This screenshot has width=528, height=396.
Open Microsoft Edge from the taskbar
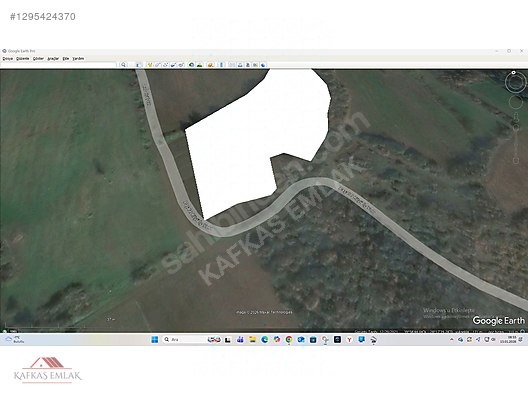pyautogui.click(x=264, y=339)
